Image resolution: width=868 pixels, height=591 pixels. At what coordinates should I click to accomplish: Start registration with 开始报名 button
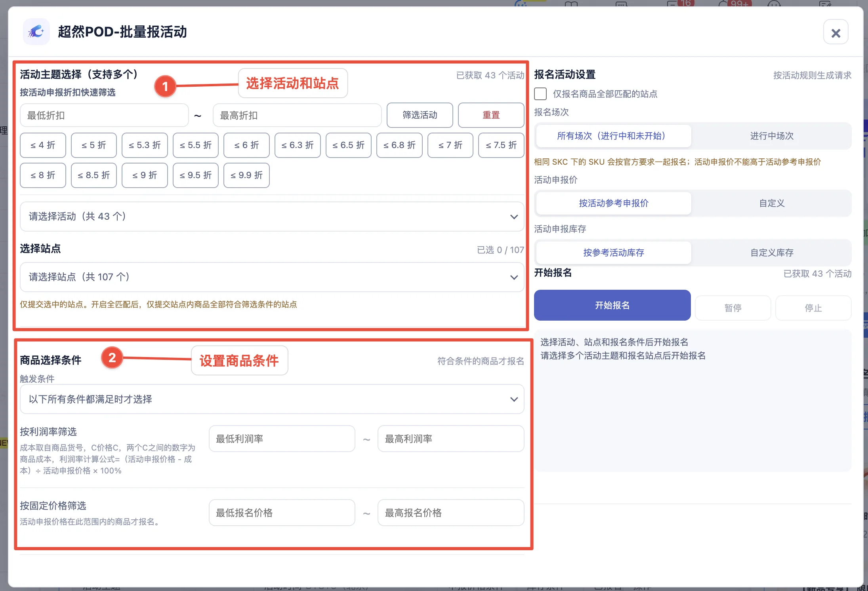point(612,305)
